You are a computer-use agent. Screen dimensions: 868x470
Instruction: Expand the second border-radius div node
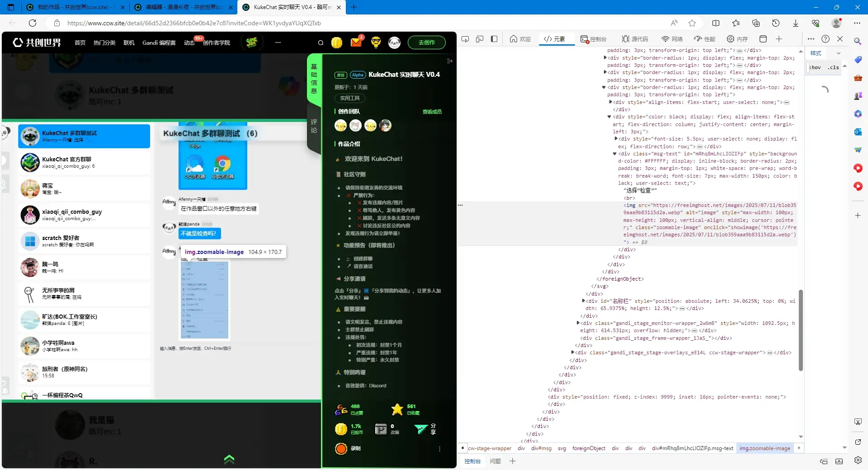(605, 72)
